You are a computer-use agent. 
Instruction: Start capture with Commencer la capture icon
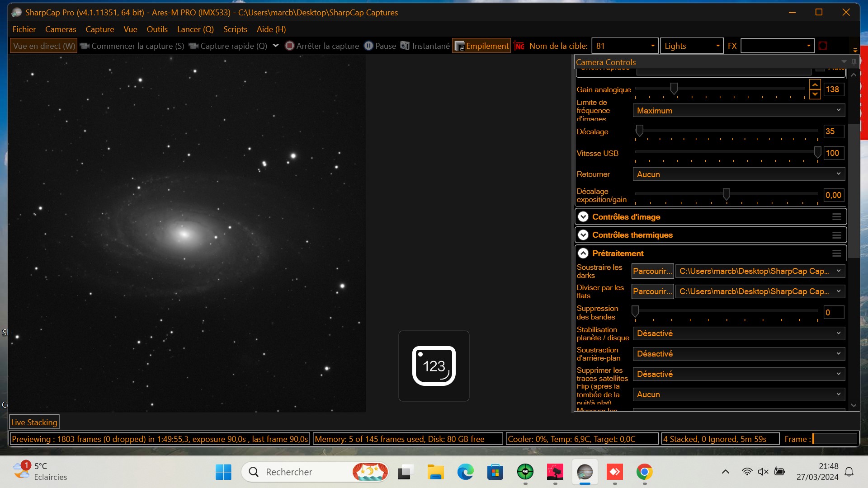pos(84,46)
